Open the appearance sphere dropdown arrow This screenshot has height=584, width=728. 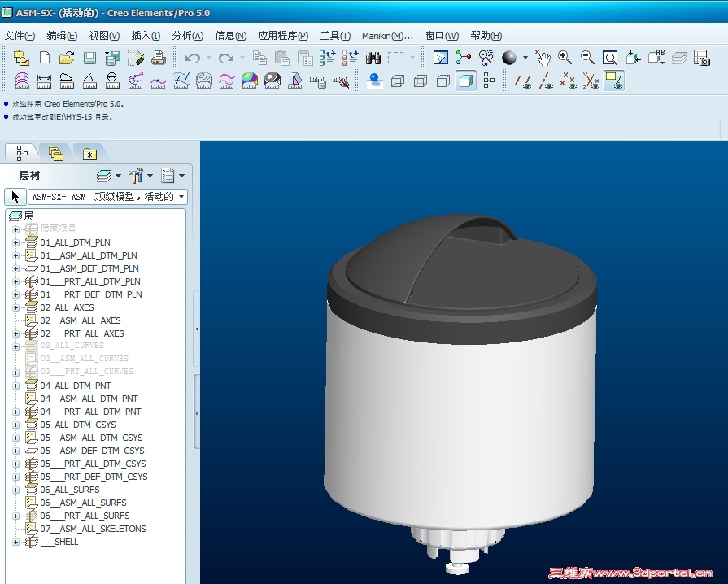click(x=525, y=58)
